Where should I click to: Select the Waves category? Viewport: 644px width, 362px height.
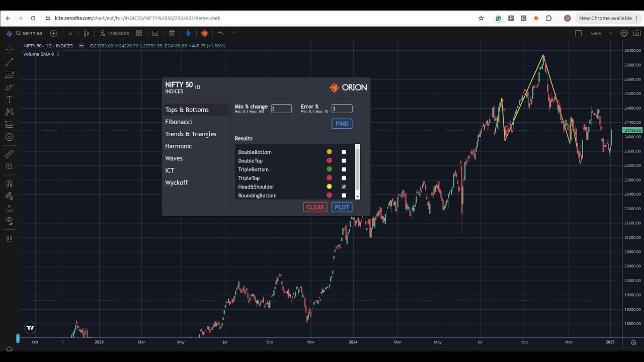tap(196, 158)
